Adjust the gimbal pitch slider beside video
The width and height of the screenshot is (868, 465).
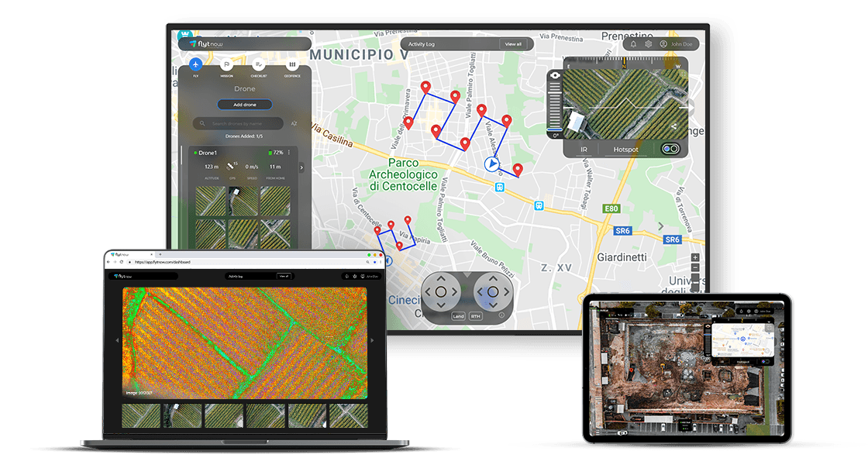[x=554, y=108]
